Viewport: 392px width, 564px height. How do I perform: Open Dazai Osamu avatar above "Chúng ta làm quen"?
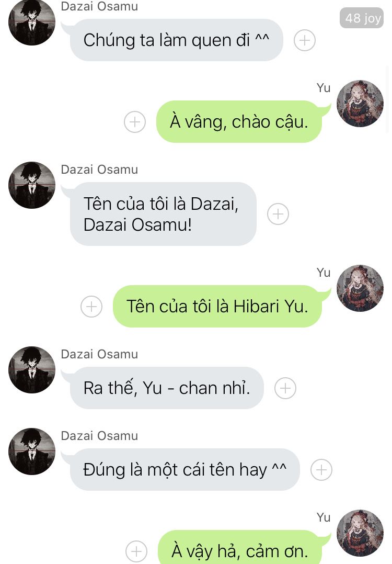31,22
